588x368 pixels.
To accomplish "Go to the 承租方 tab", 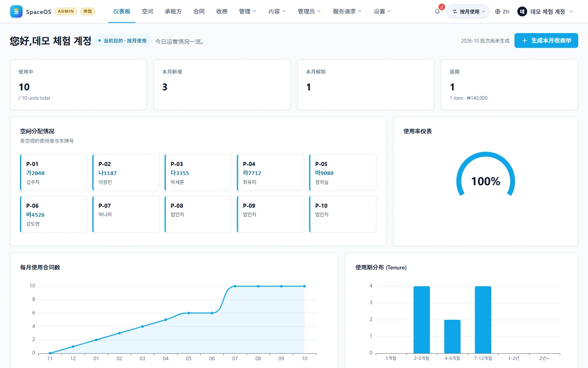I will point(173,11).
